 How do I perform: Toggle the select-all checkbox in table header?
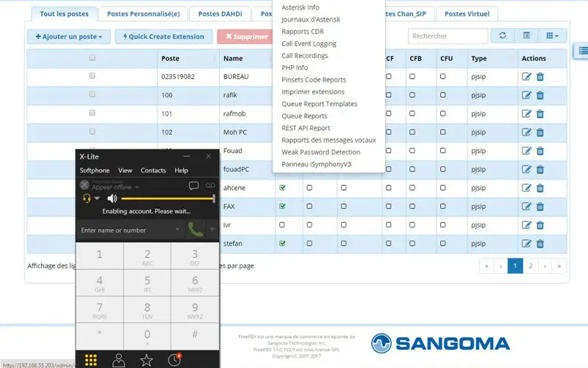pyautogui.click(x=92, y=58)
